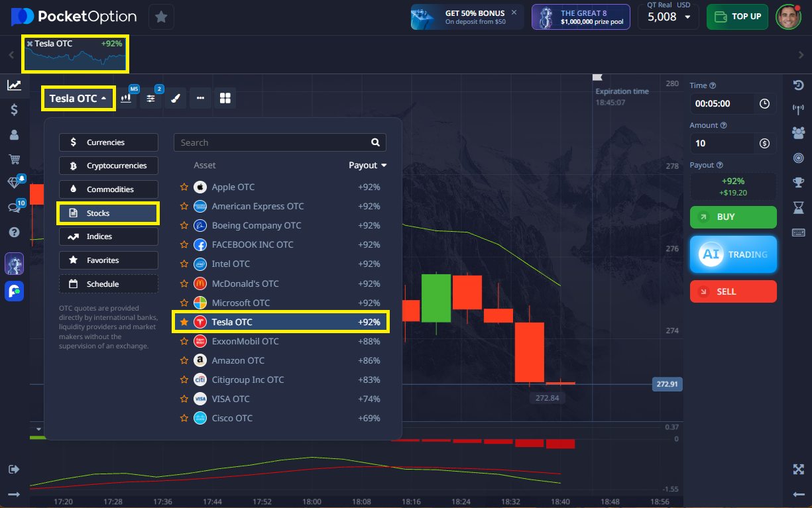Toggle fullscreen mode icon
This screenshot has width=812, height=508.
click(x=798, y=470)
